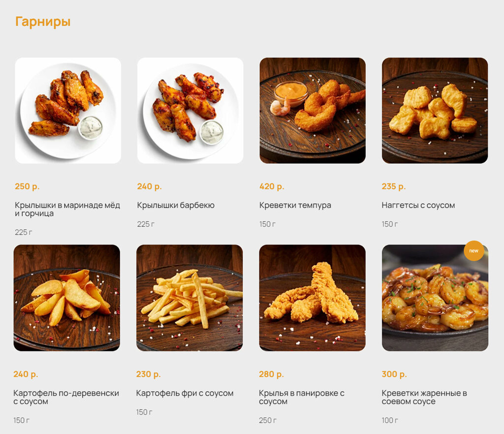Open Картофель по-деревенски с соусом title
Screen dimensions: 504x434
point(66,397)
